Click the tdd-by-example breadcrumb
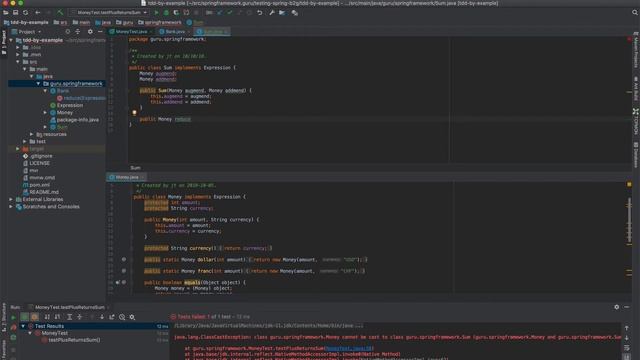Viewport: 640px width, 360px height. 26,22
